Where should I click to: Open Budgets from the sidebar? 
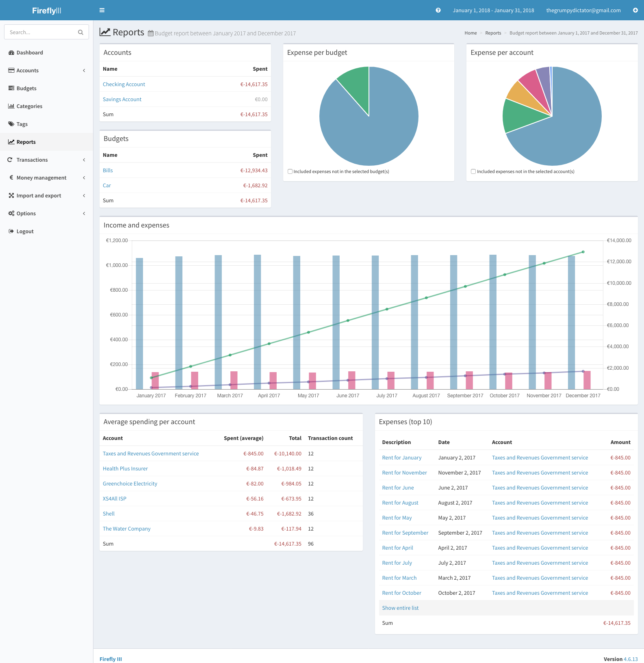click(x=26, y=89)
